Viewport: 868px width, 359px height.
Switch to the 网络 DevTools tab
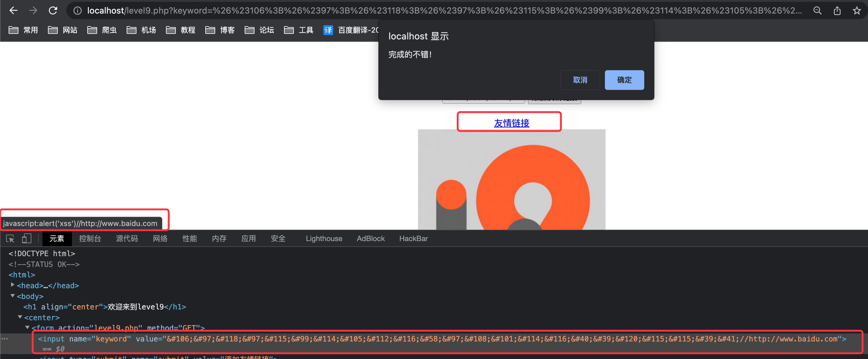[160, 239]
